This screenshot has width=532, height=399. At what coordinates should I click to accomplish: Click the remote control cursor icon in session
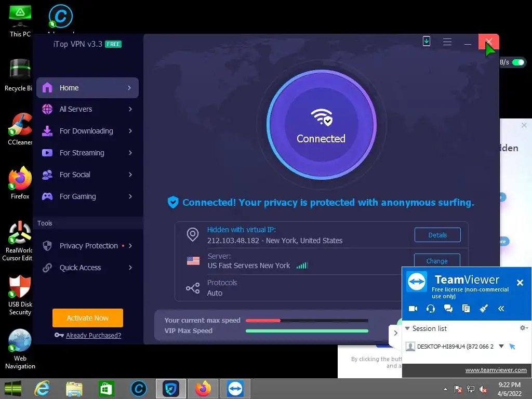(x=512, y=347)
